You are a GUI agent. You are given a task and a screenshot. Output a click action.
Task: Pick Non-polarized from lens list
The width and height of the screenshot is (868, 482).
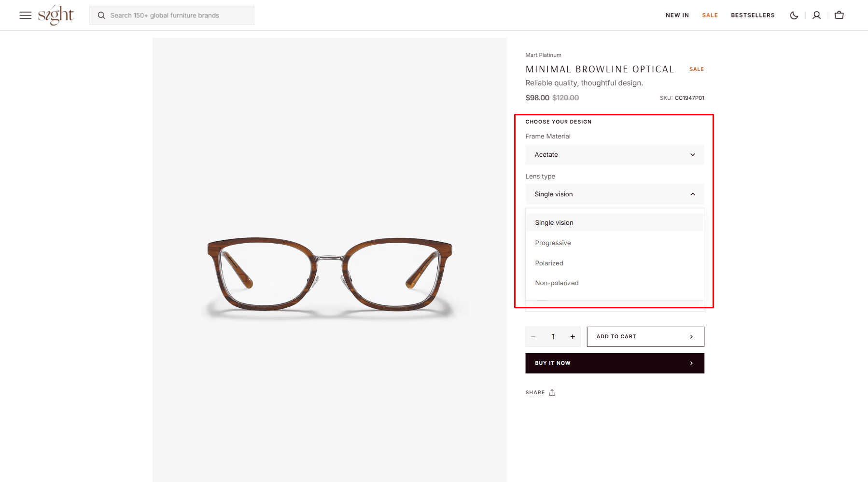557,283
